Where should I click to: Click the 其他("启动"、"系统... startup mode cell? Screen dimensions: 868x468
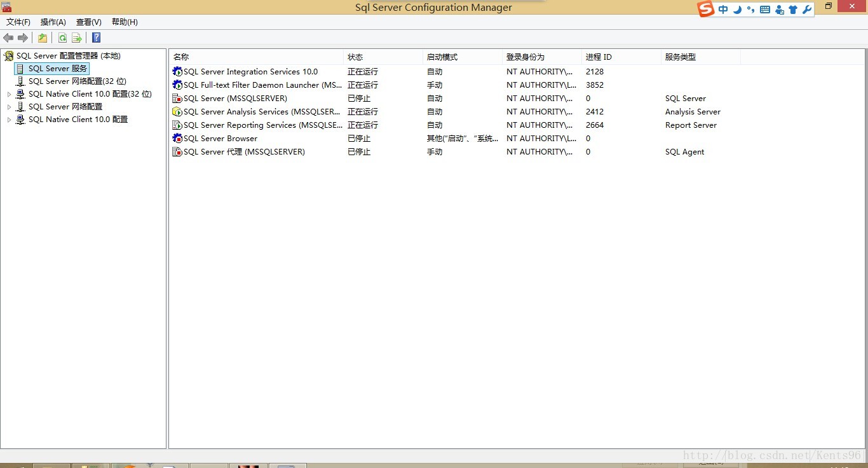tap(463, 139)
